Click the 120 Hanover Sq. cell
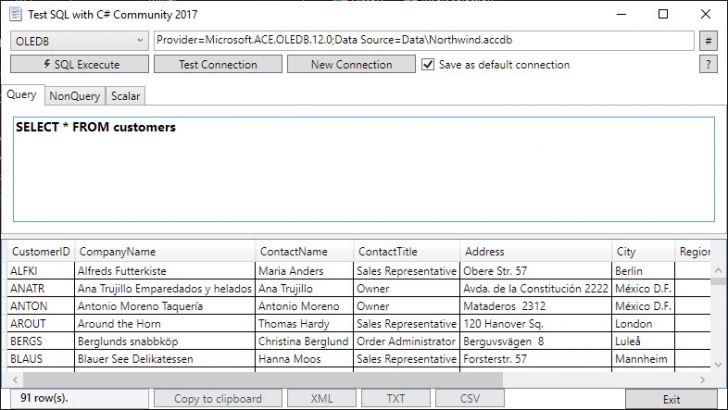Image resolution: width=728 pixels, height=410 pixels. (535, 324)
